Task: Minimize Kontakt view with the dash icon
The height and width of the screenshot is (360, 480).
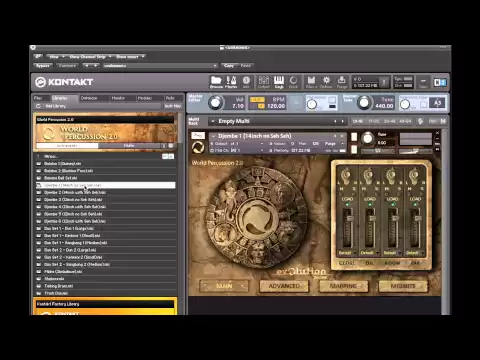Action: pos(423,82)
